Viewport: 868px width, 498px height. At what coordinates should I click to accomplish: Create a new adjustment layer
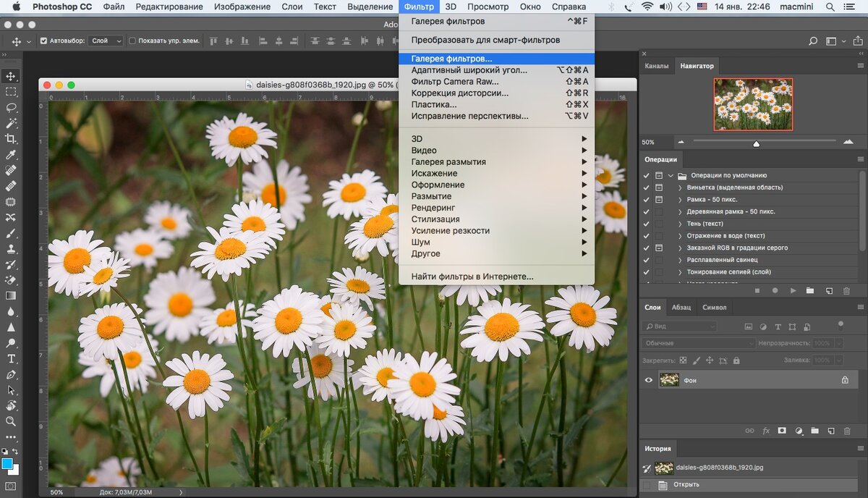point(799,431)
